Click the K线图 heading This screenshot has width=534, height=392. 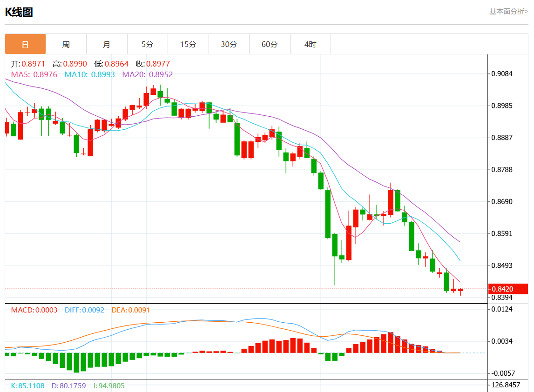[19, 12]
